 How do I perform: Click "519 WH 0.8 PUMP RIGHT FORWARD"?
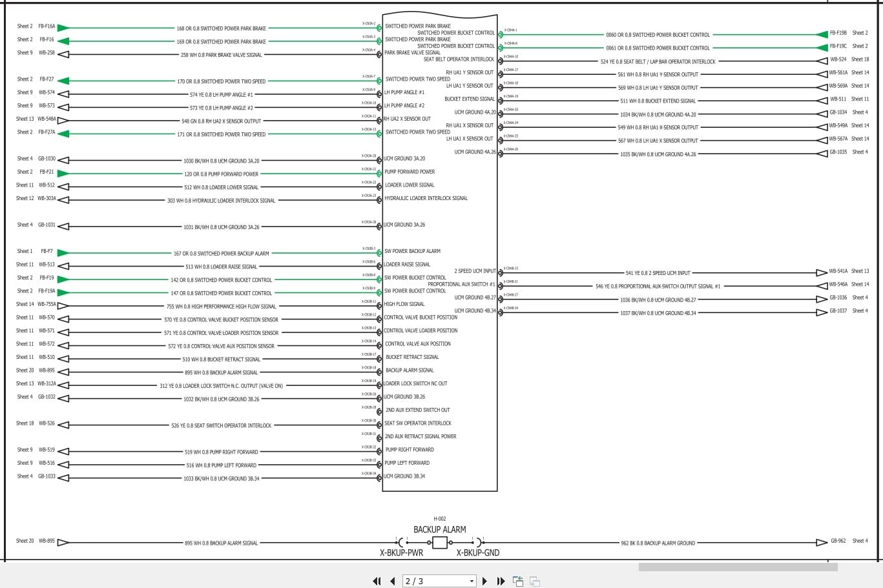point(222,452)
